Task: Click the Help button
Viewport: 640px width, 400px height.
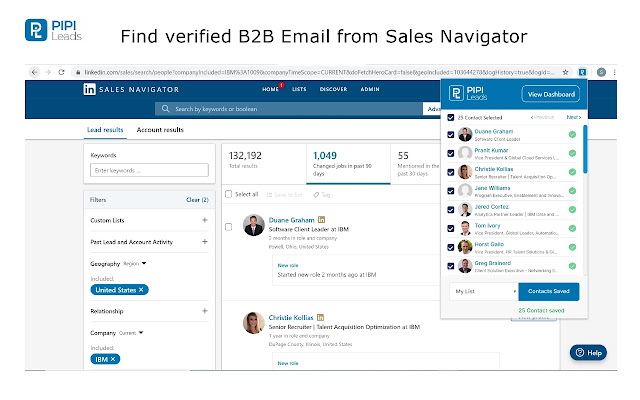Action: pyautogui.click(x=588, y=353)
